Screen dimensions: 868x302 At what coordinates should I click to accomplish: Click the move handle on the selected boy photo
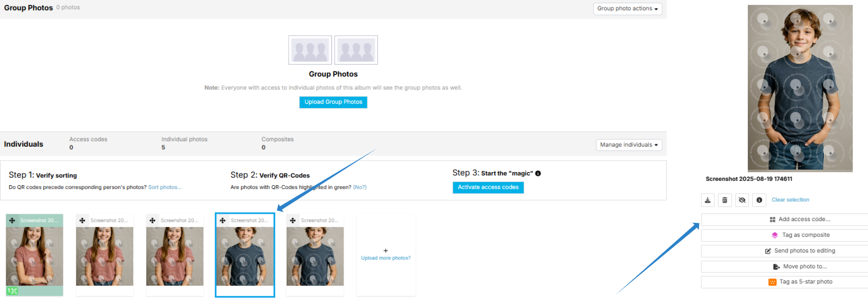pyautogui.click(x=223, y=220)
